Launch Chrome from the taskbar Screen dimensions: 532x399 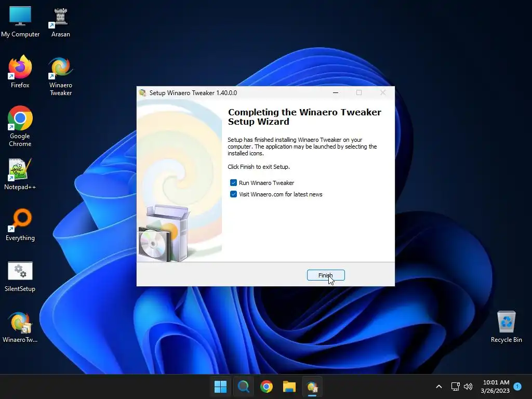coord(267,387)
